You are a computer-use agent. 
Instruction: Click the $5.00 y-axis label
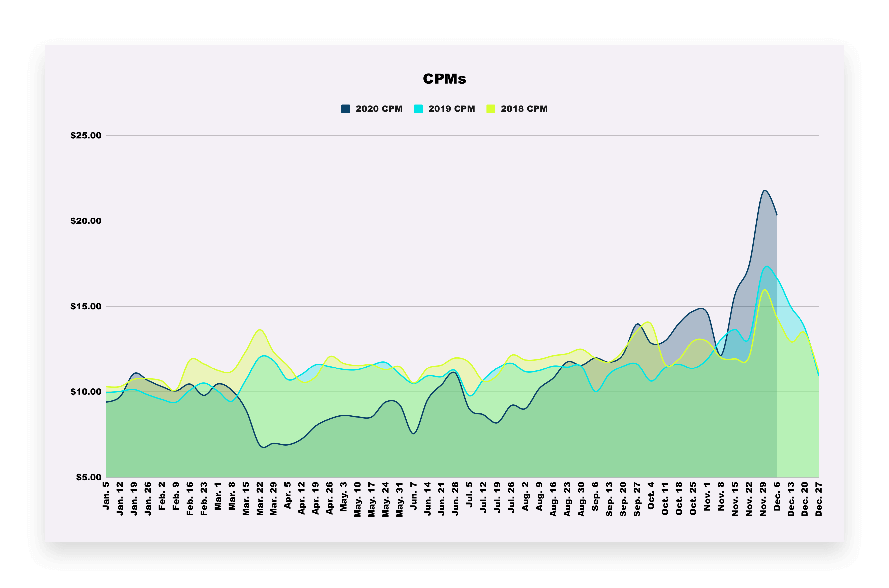[89, 477]
